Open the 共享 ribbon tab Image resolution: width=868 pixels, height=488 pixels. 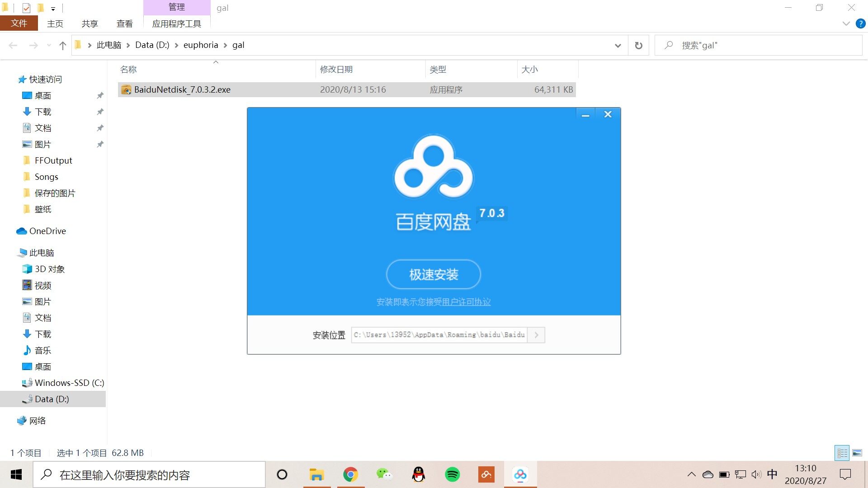pyautogui.click(x=90, y=23)
